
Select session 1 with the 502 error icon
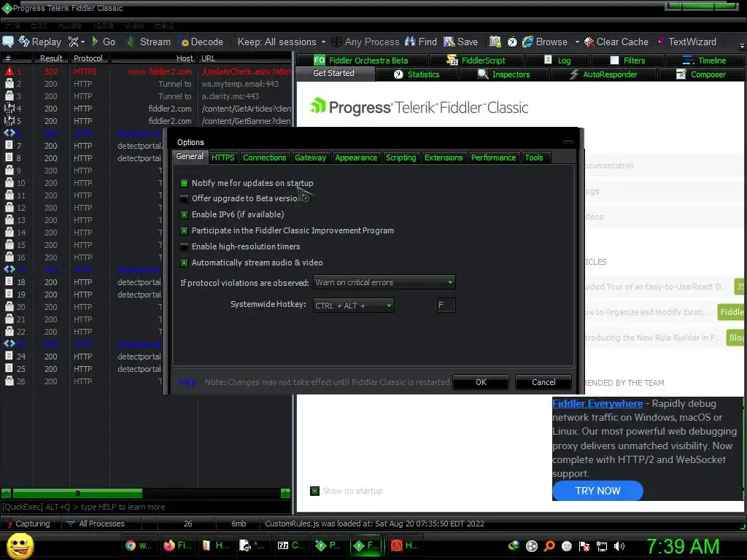click(x=9, y=71)
